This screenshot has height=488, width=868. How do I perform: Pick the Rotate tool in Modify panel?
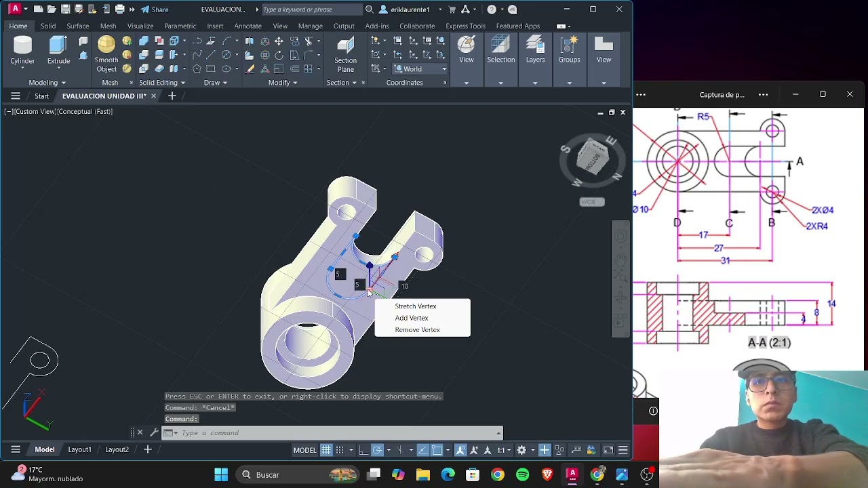pyautogui.click(x=279, y=55)
